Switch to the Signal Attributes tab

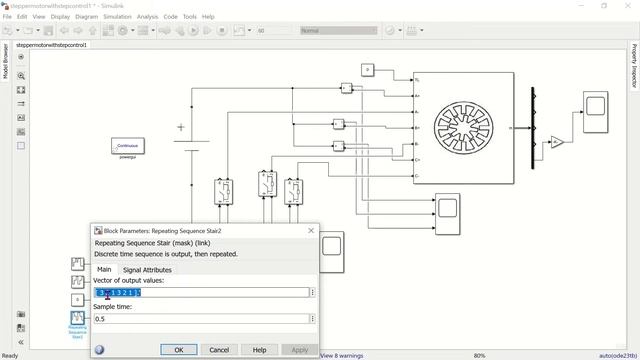147,270
